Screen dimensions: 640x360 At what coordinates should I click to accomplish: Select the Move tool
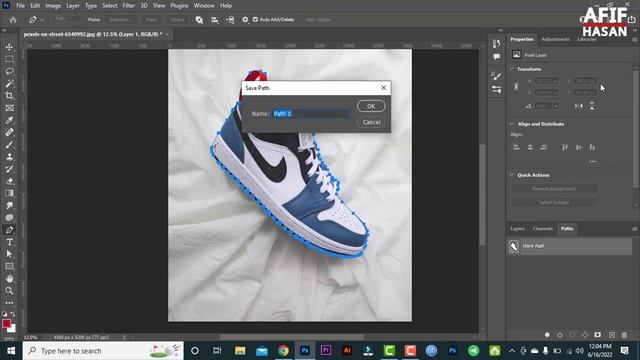[9, 47]
